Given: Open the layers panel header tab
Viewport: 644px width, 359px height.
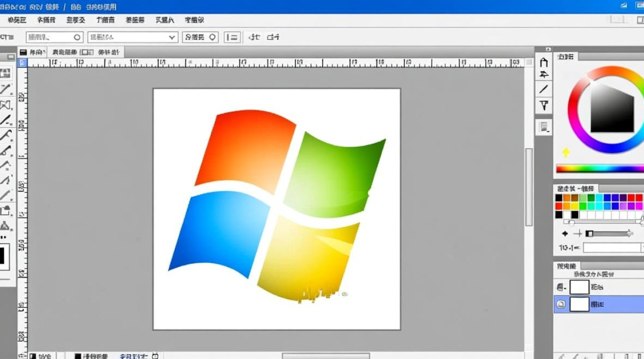Looking at the screenshot, I should (568, 265).
